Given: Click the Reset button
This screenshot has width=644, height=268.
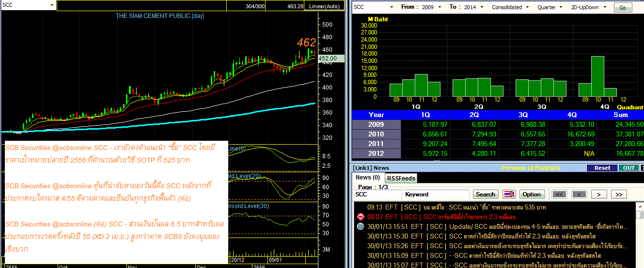Looking at the screenshot, I should [602, 168].
